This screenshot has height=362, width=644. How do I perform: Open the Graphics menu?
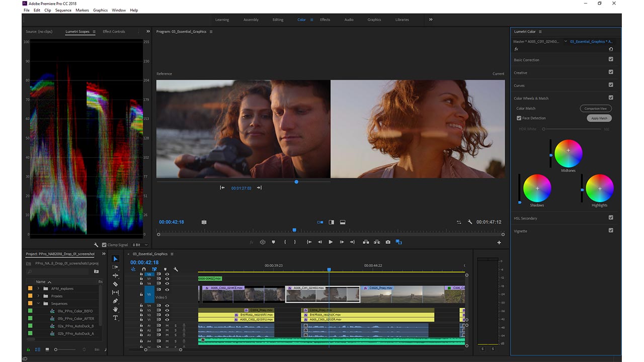100,10
